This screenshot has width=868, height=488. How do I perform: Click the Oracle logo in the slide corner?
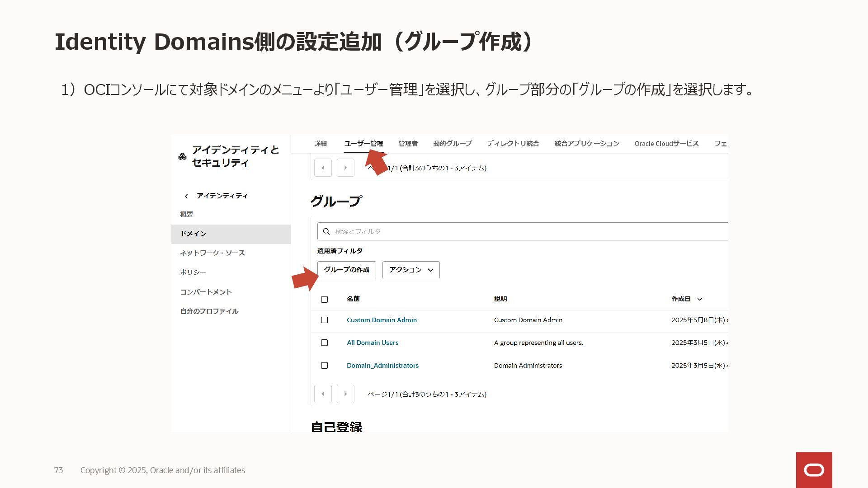[x=814, y=470]
